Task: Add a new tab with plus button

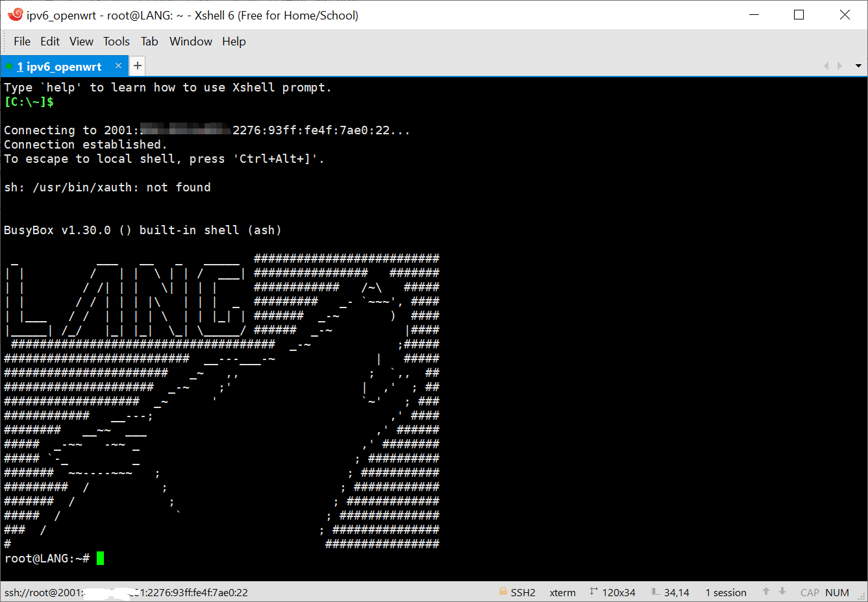Action: click(x=138, y=66)
